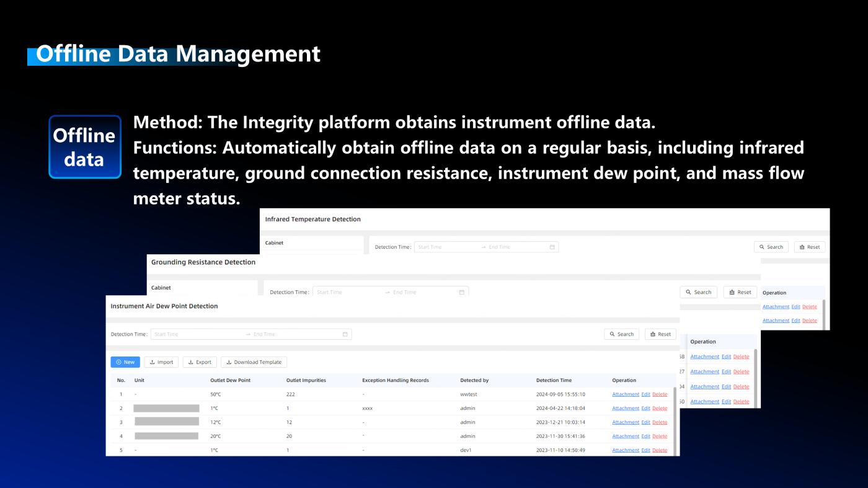
Task: Click calendar icon in Instrument Air Dew Point time field
Action: click(x=345, y=334)
